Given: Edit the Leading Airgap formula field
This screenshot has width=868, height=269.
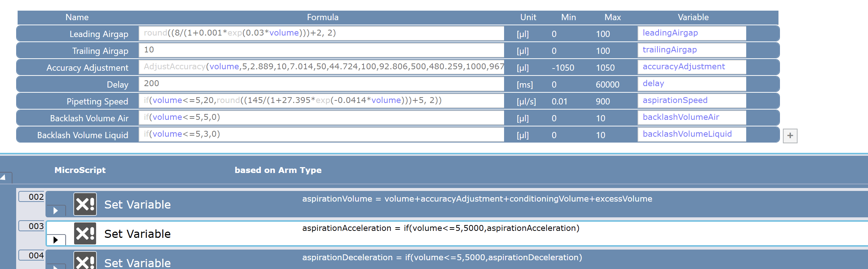Looking at the screenshot, I should click(321, 33).
